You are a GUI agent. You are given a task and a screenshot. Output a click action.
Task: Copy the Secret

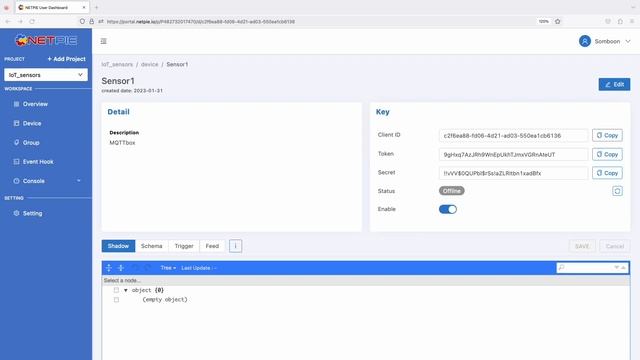pyautogui.click(x=607, y=173)
